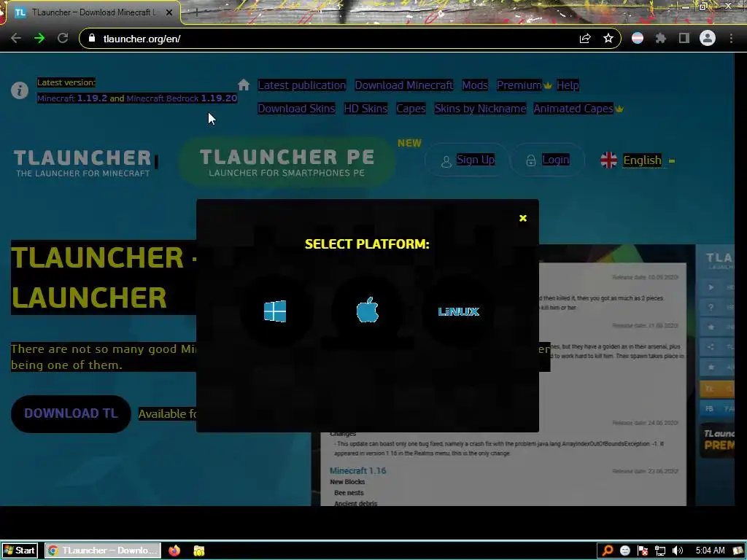Open the Premium menu link
747x560 pixels.
tap(519, 85)
